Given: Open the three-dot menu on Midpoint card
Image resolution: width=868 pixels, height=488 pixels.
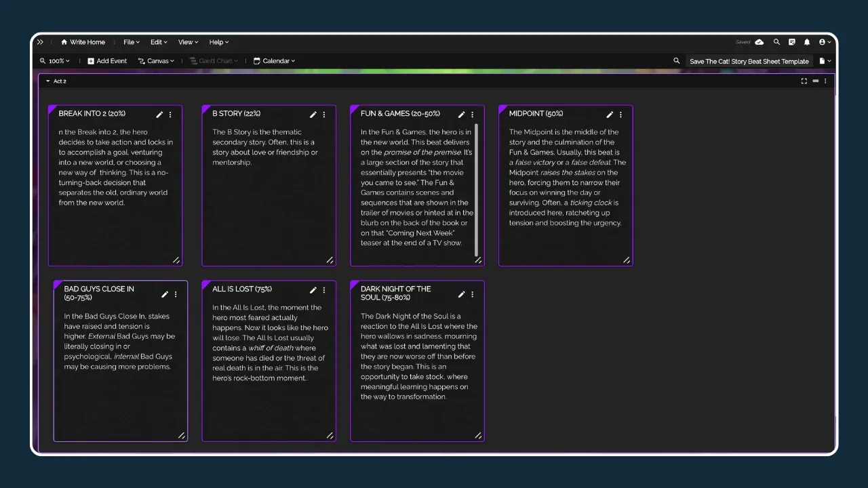Looking at the screenshot, I should click(x=620, y=115).
